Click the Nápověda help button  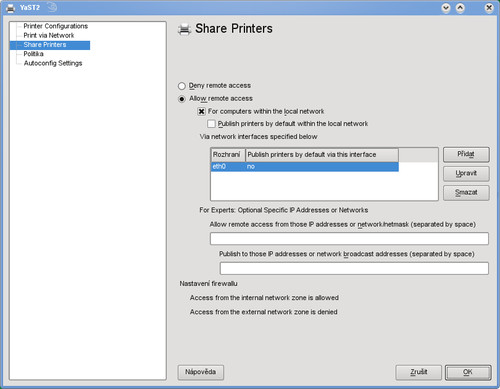[201, 372]
